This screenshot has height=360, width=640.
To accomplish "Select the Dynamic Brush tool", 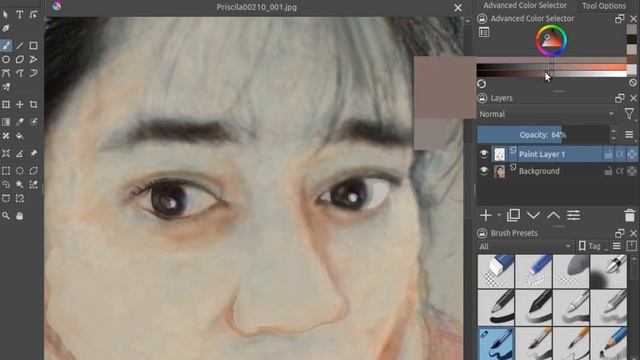I will 33,73.
